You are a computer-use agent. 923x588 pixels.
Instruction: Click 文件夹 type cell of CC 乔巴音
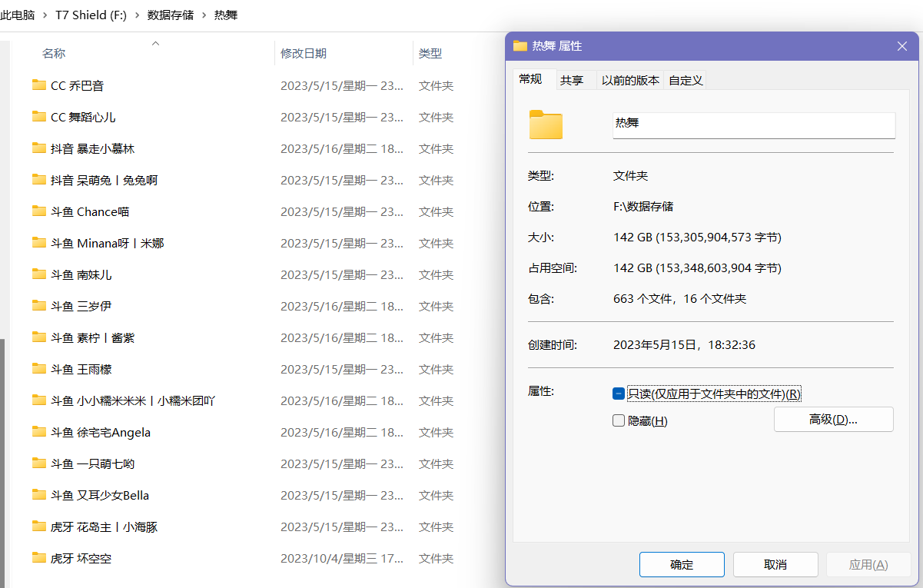[x=436, y=85]
